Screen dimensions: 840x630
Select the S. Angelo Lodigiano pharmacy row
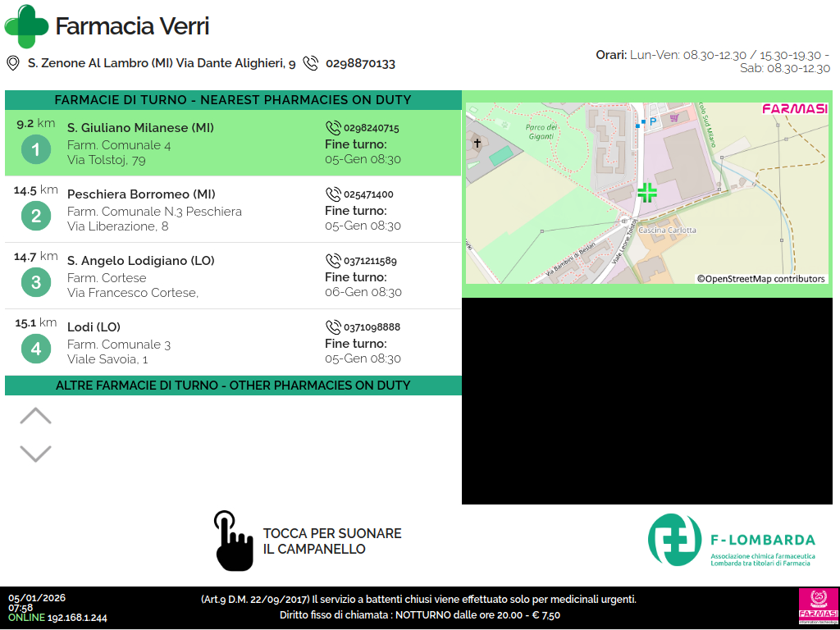[x=233, y=276]
